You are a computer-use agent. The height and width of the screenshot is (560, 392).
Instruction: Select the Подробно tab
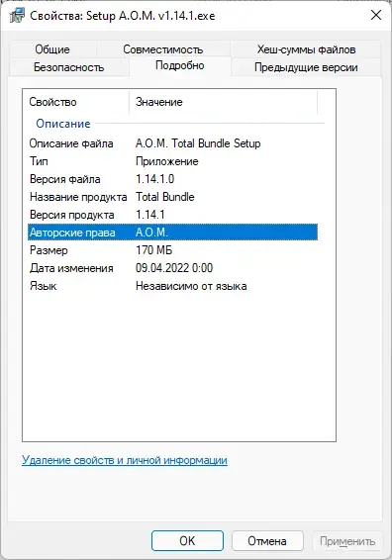point(180,65)
